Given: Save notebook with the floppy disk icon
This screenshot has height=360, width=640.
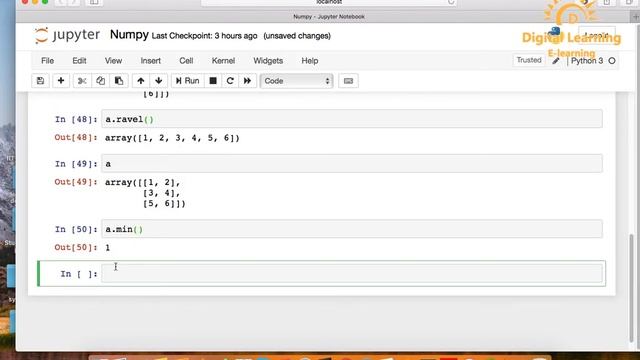Looking at the screenshot, I should (x=40, y=81).
